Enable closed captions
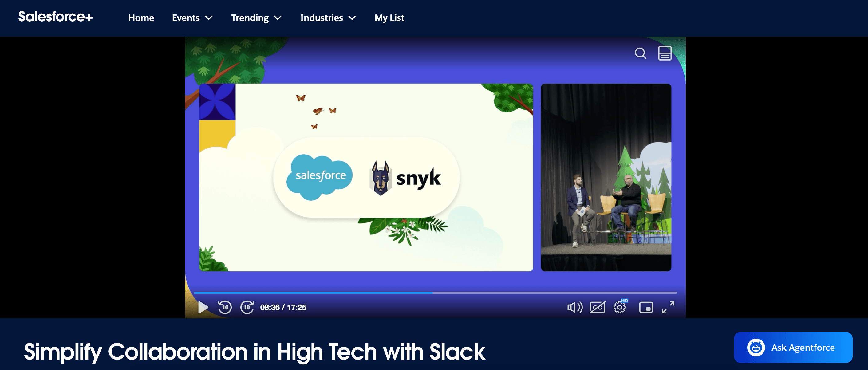The image size is (868, 370). (x=598, y=307)
